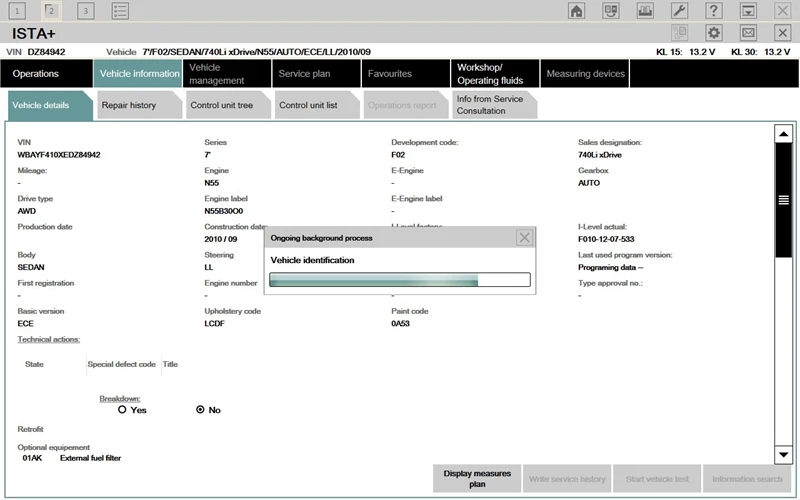Viewport: 800px width, 500px height.
Task: Click the Vehicle identification progress bar
Action: point(400,280)
